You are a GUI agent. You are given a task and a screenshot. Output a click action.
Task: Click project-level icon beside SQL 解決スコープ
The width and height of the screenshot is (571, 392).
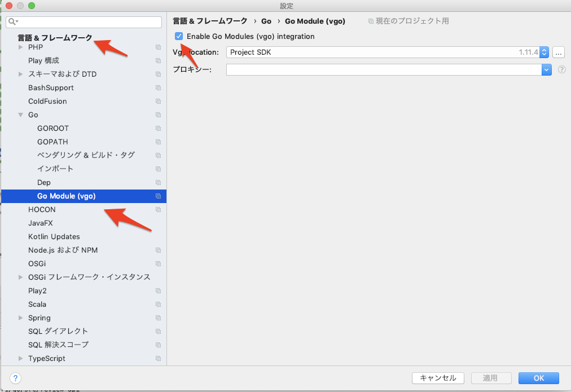pyautogui.click(x=158, y=345)
